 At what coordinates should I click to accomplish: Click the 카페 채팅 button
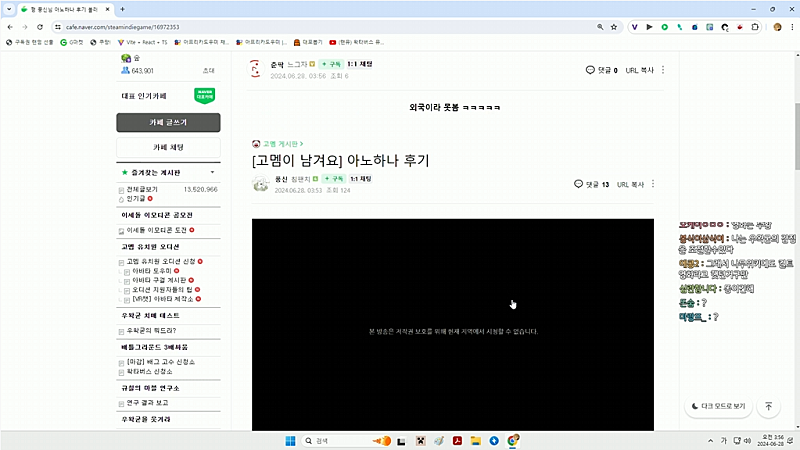click(x=167, y=147)
